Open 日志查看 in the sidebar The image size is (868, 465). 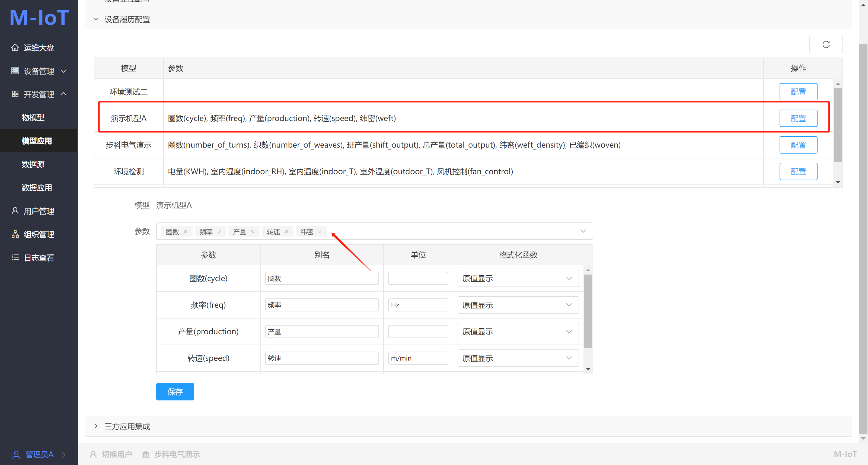pyautogui.click(x=39, y=258)
